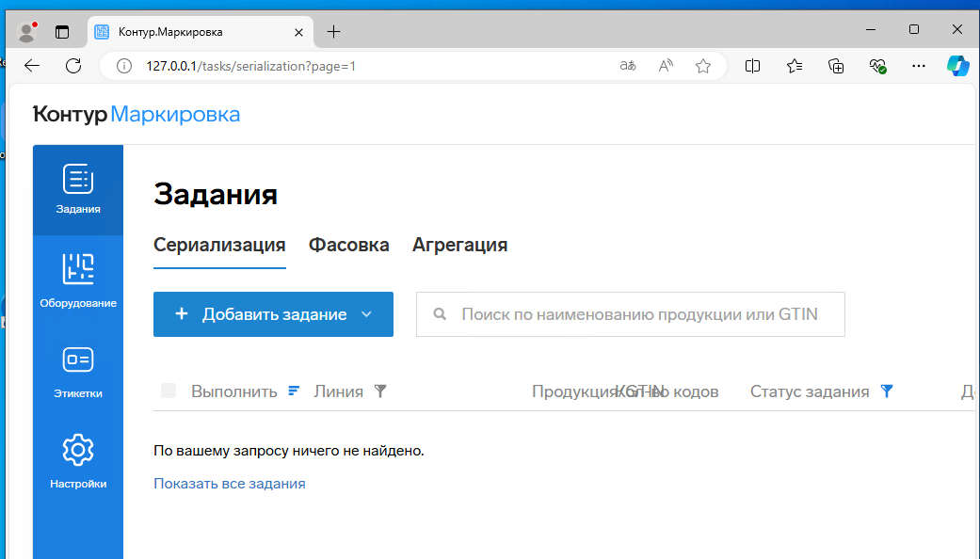Click the browser refresh icon

(73, 66)
